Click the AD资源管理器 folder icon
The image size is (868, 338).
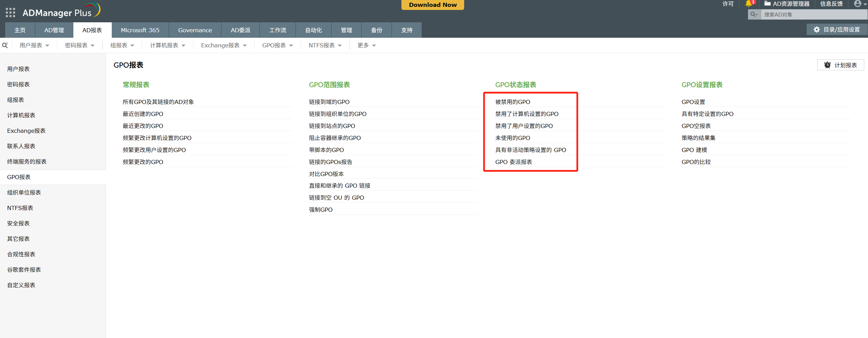768,4
